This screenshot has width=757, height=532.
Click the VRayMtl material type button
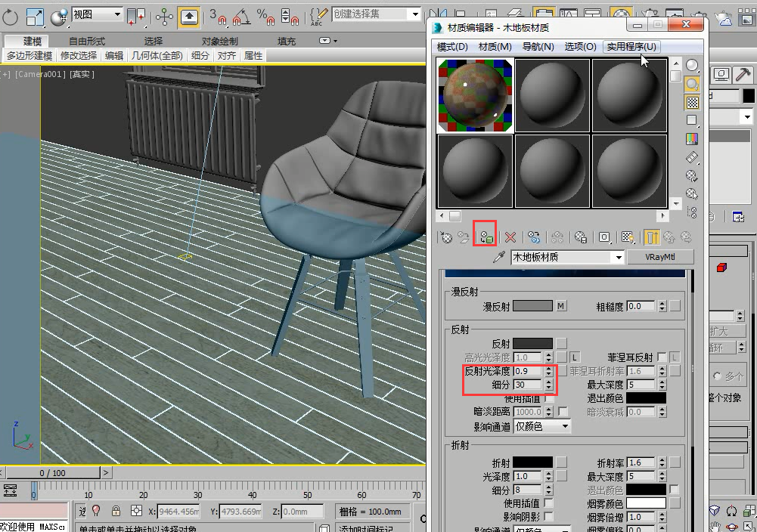click(x=660, y=257)
